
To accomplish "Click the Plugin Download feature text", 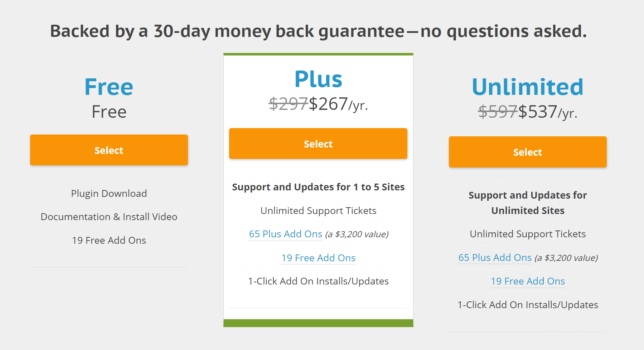I will click(x=109, y=194).
